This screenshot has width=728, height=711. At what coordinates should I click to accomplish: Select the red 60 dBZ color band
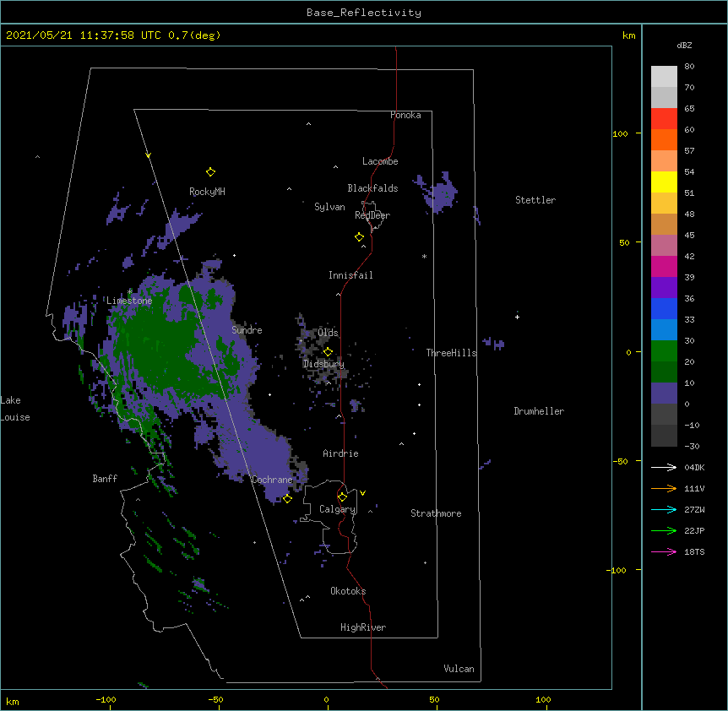(x=664, y=119)
